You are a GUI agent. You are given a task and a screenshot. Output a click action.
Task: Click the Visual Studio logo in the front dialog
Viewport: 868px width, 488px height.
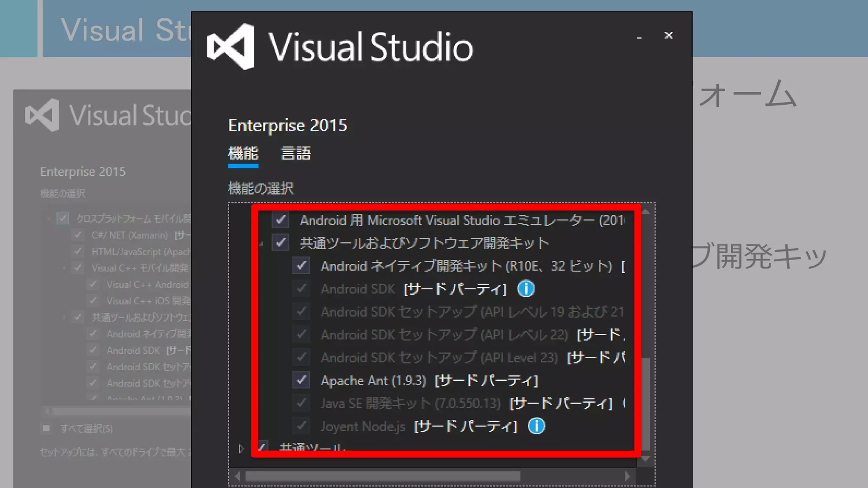tap(231, 47)
